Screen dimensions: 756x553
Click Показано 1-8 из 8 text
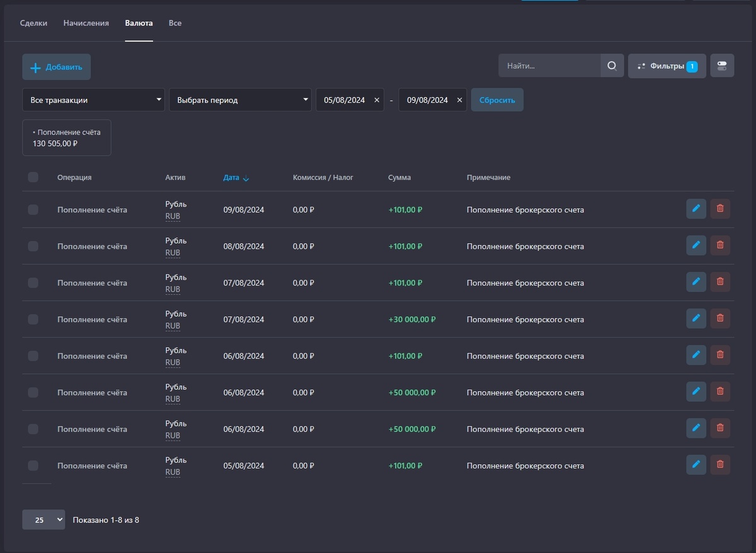(106, 520)
